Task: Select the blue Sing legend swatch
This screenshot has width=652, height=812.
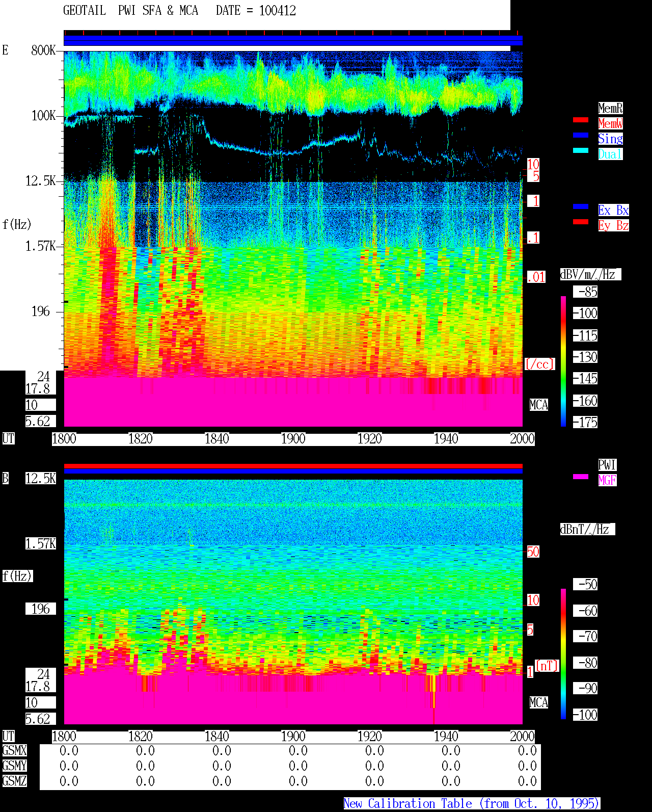Action: point(581,135)
